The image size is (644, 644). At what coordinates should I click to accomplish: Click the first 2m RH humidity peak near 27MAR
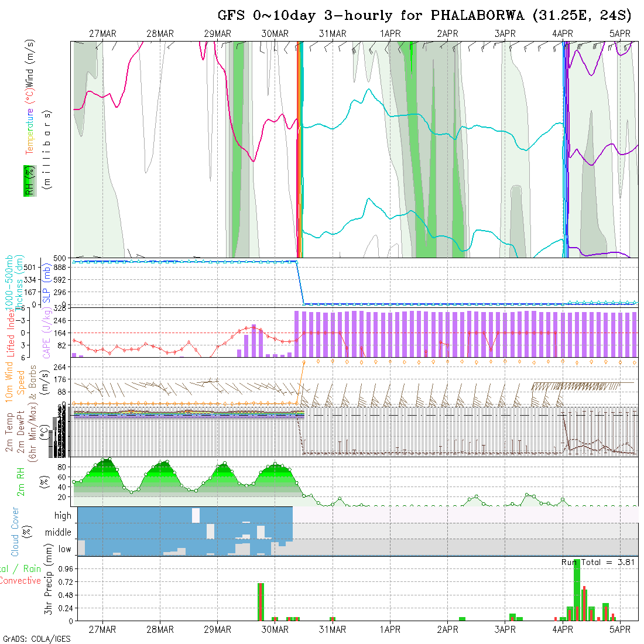pos(105,460)
